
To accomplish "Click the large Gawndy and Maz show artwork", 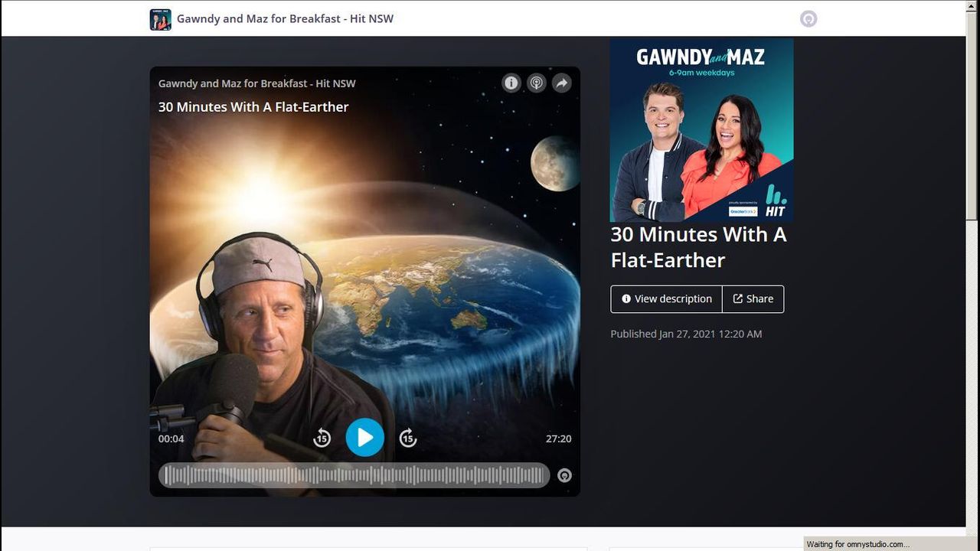I will point(701,130).
